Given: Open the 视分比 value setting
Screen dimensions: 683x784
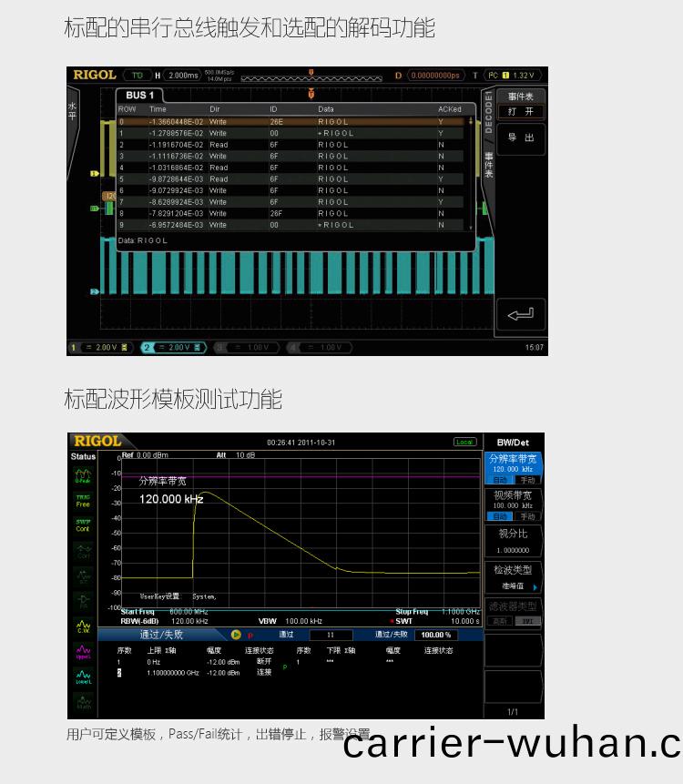Looking at the screenshot, I should click(x=513, y=541).
